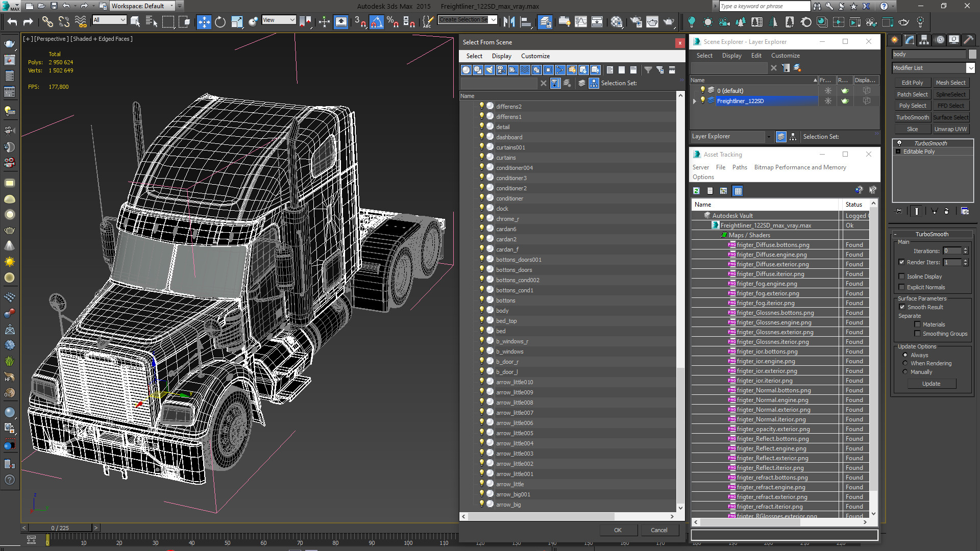Click the Update button in TurboSmooth
This screenshot has width=980, height=551.
point(931,384)
